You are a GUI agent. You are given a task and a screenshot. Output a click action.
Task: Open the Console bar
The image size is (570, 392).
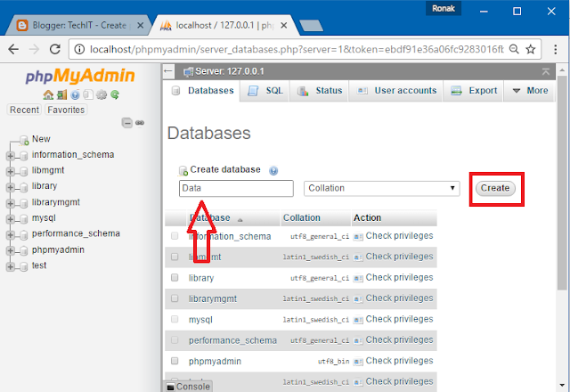point(189,387)
